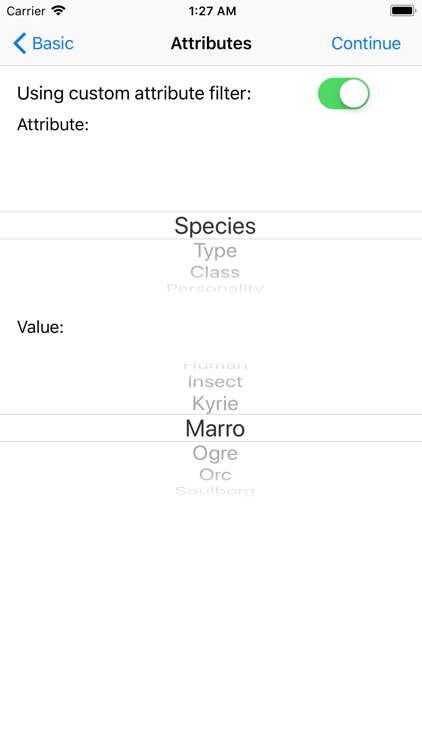Tap the Wi-Fi status icon

click(58, 11)
